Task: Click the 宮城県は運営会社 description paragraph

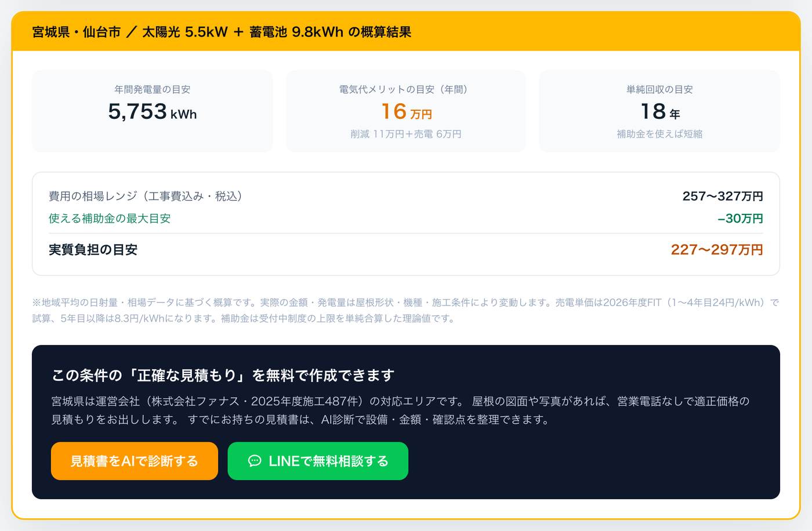Action: (401, 410)
